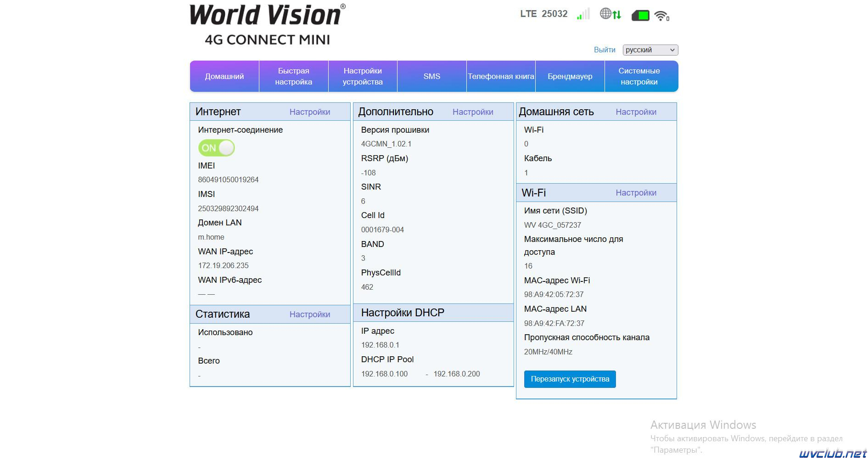Click the Wi-Fi connected clients icon
Image resolution: width=868 pixels, height=460 pixels.
tap(661, 16)
